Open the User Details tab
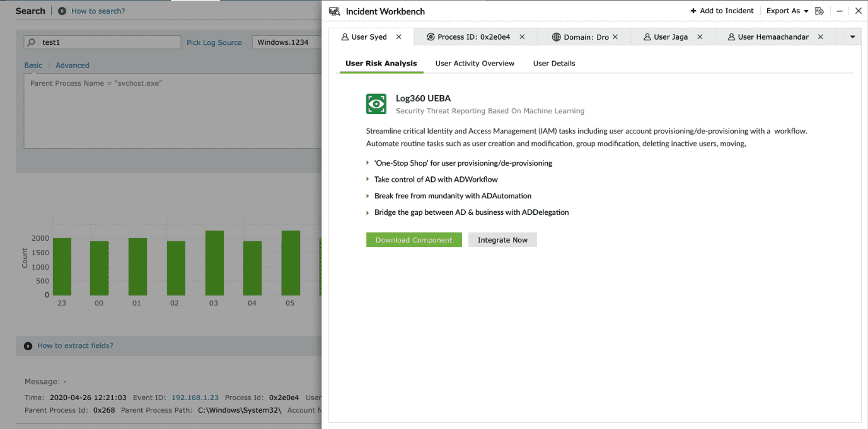Screen dimensions: 868x429 [554, 64]
